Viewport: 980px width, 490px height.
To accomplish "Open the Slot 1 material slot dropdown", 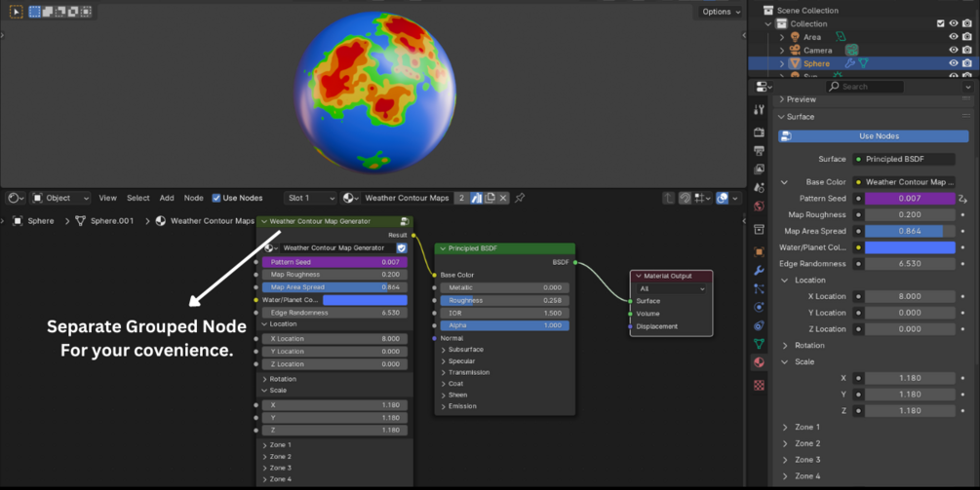I will tap(310, 198).
